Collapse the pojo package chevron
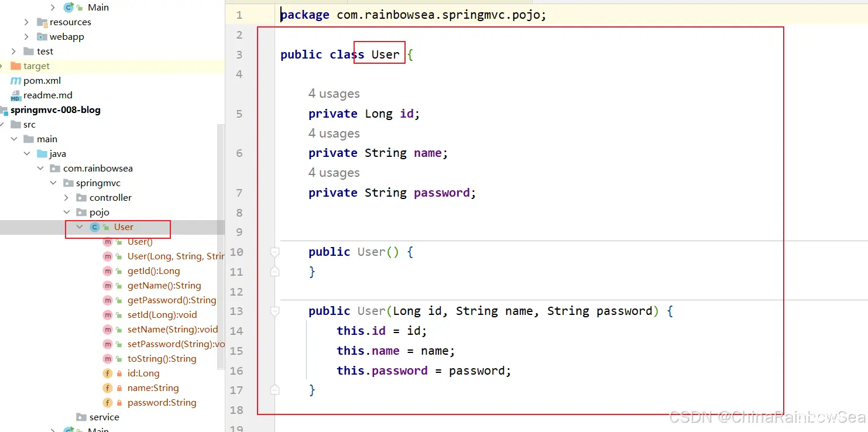Image resolution: width=868 pixels, height=432 pixels. pos(67,212)
